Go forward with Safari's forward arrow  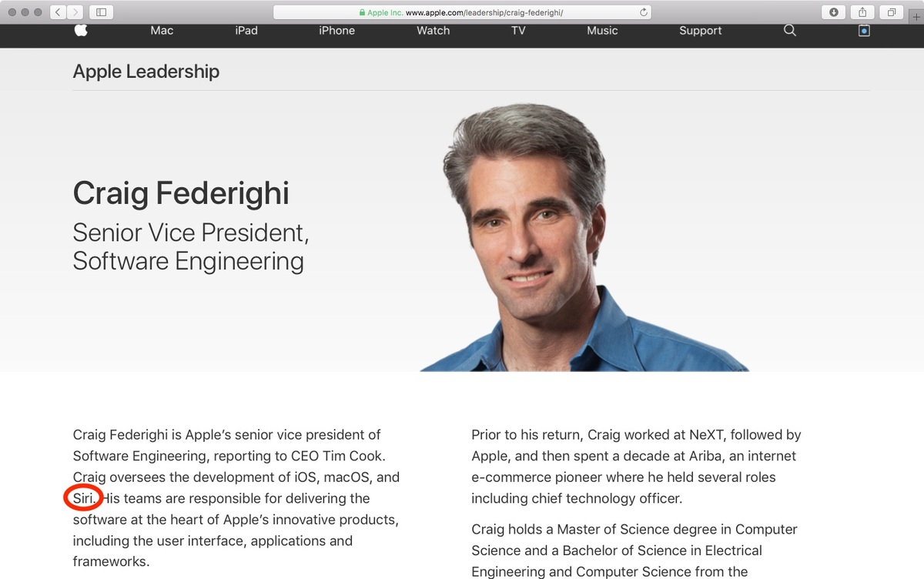coord(75,12)
